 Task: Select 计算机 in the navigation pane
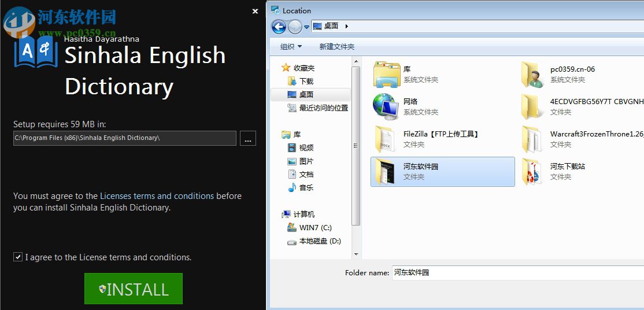[x=298, y=214]
